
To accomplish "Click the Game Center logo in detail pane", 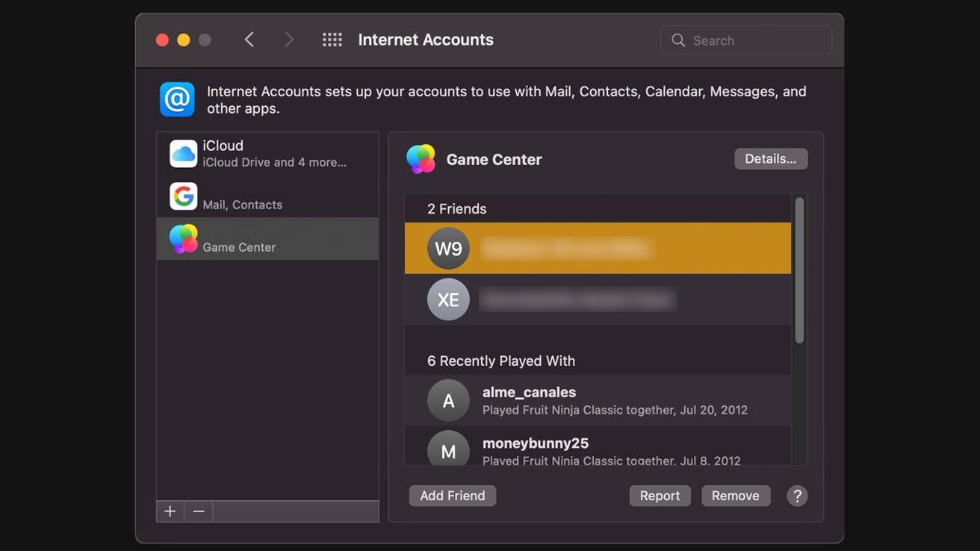I will click(421, 159).
